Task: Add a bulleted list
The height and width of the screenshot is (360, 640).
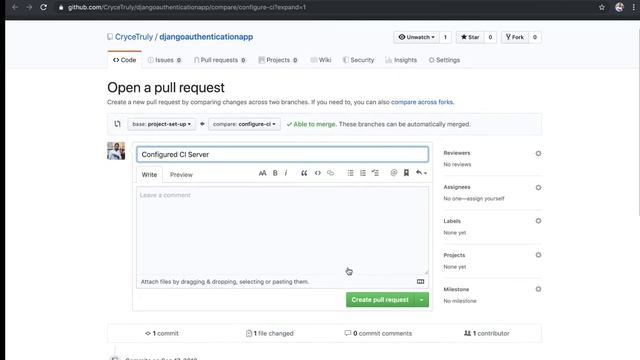Action: (350, 173)
